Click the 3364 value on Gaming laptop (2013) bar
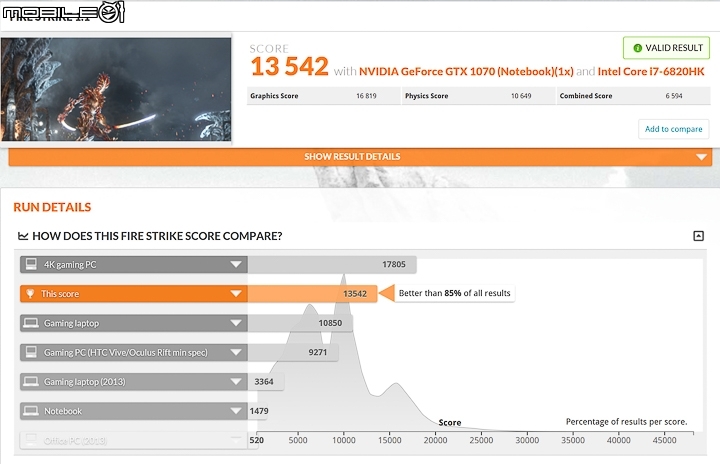 pos(264,382)
